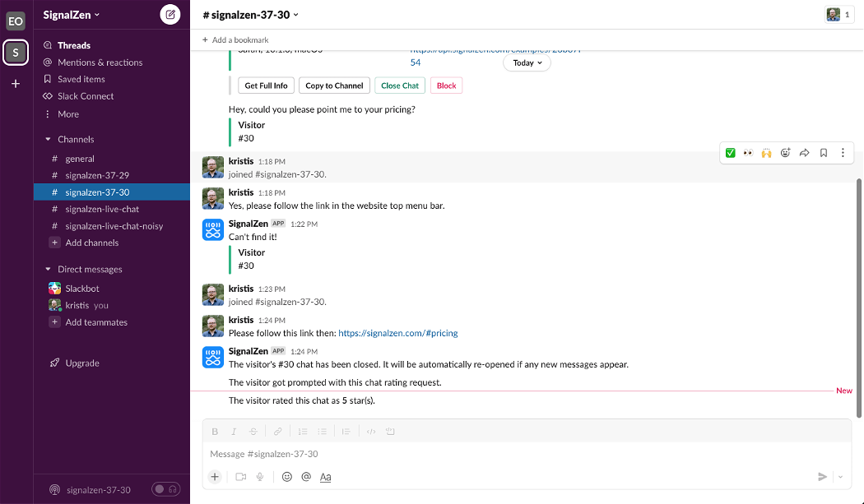Send the message with arrow icon

822,477
